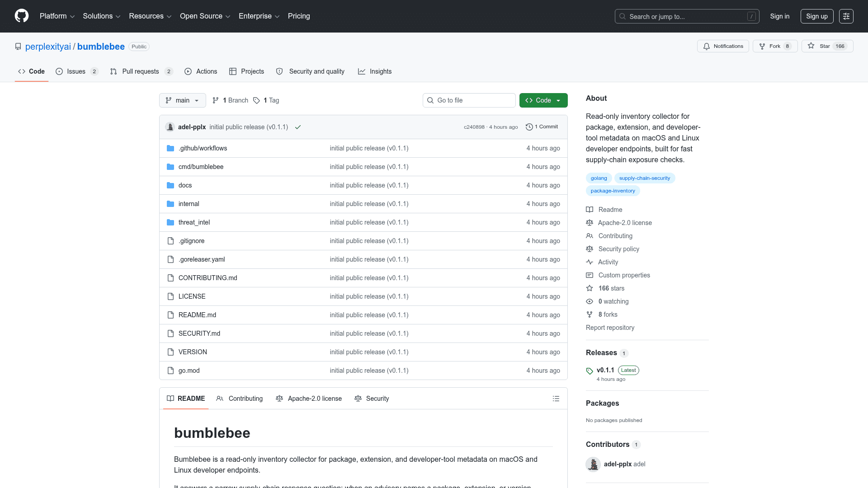Fork the bumblebee repository

point(775,46)
